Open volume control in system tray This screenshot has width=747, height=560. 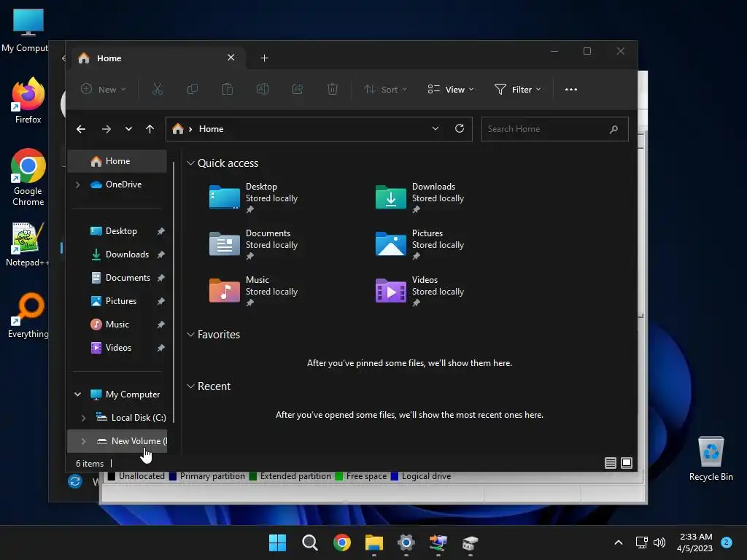659,542
